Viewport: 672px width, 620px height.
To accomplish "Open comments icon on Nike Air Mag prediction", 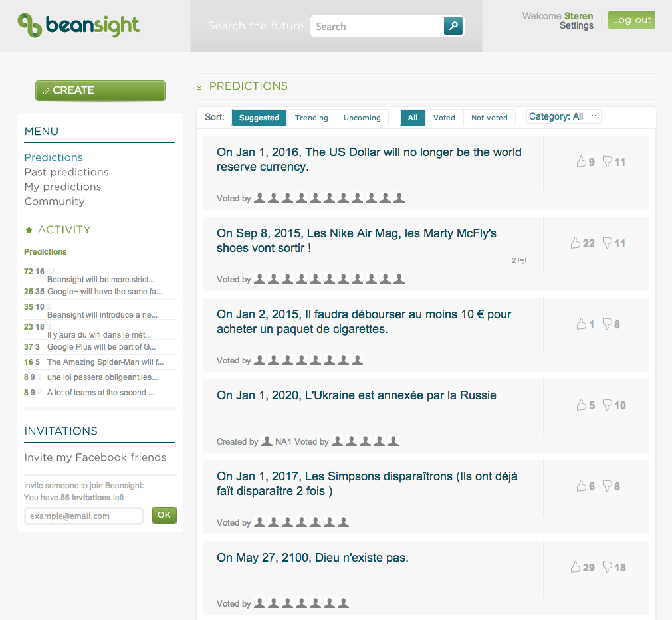I will click(522, 260).
